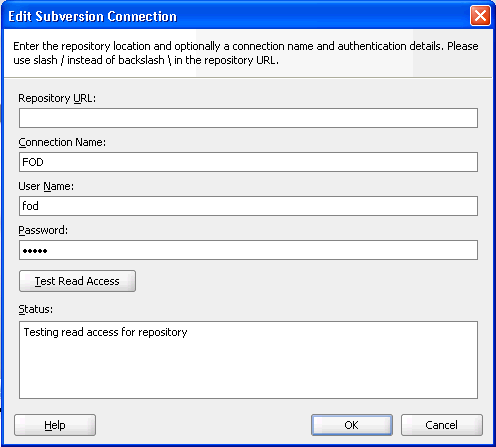Open Help for this dialog
This screenshot has height=447, width=496.
55,425
